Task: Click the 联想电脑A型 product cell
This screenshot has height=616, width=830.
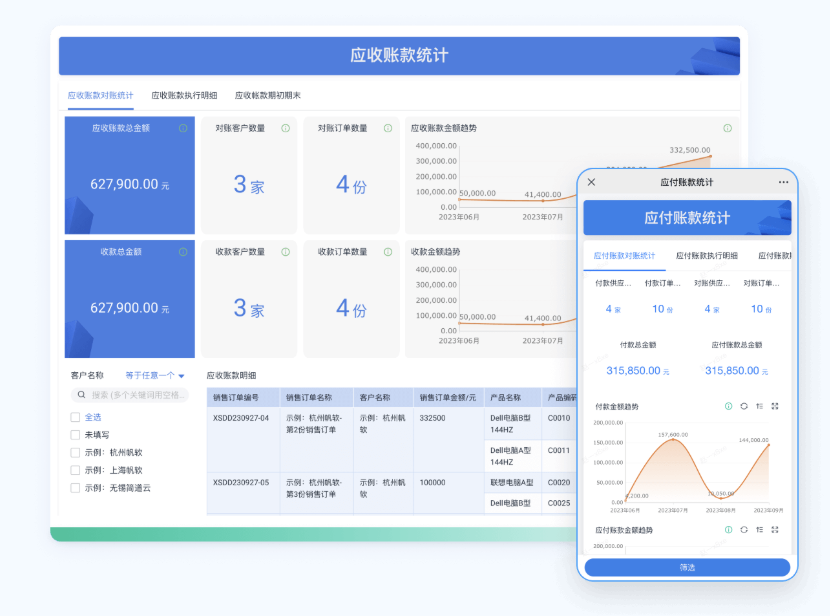Action: (512, 483)
